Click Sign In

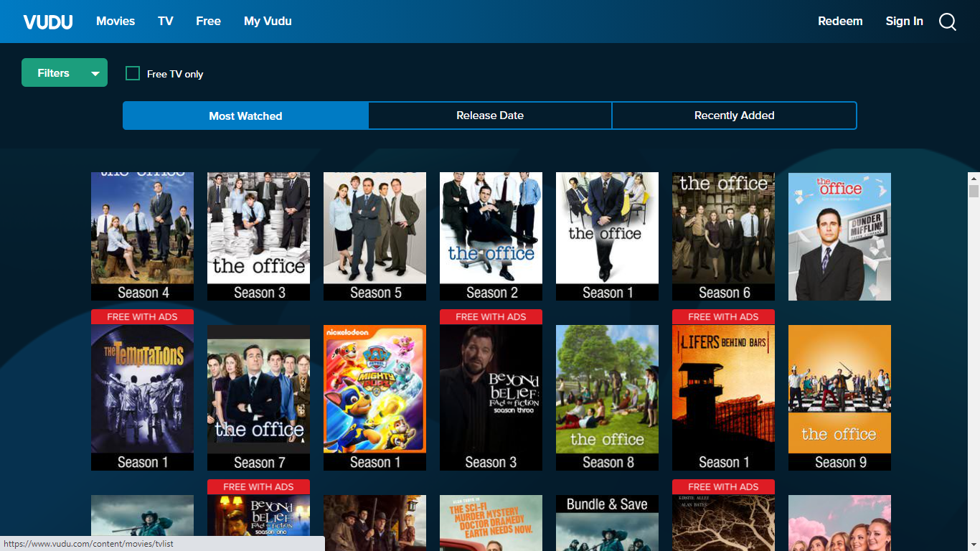[904, 21]
